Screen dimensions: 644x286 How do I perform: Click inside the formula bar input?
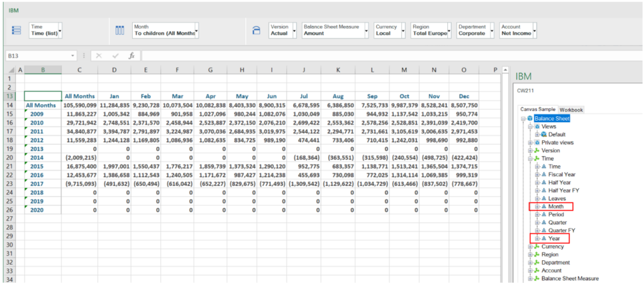(x=314, y=56)
